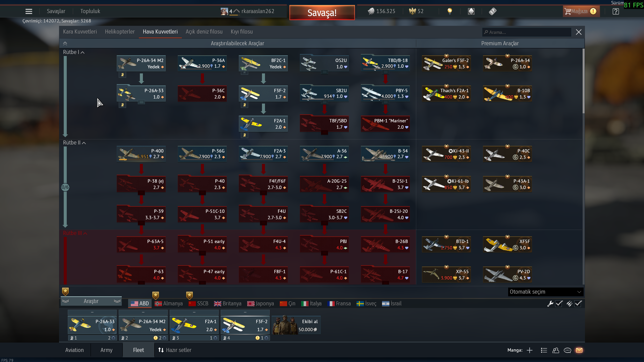Select the PBY-5 aircraft in tree
Viewport: 644px width, 362px height.
click(x=385, y=94)
